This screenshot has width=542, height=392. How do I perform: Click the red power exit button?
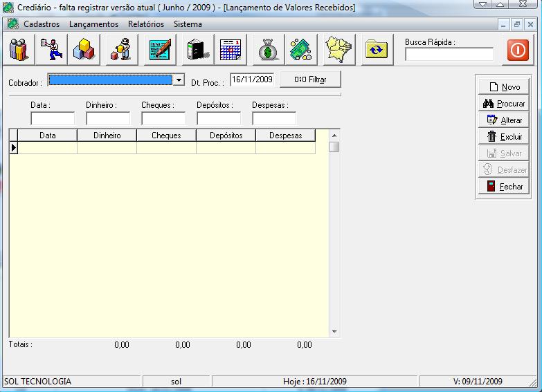click(518, 50)
